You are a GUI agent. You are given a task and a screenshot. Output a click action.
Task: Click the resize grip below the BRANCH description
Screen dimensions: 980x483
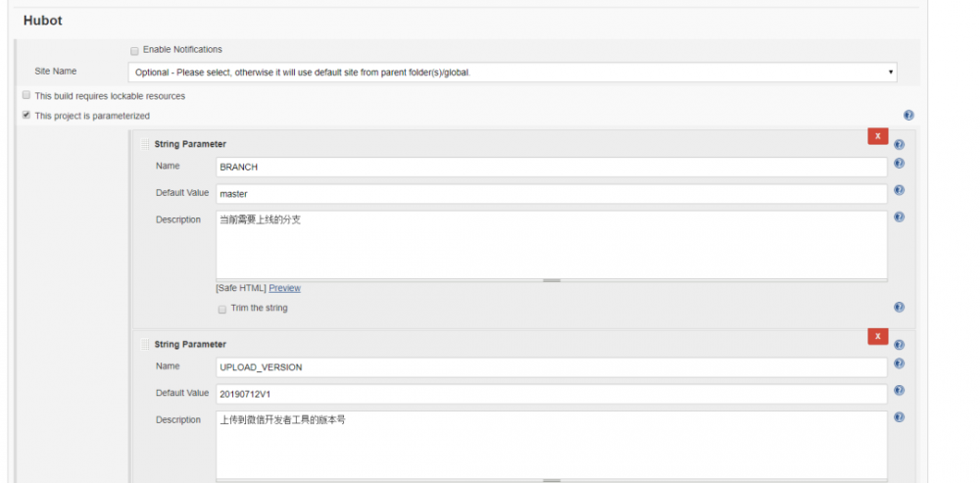pos(551,280)
